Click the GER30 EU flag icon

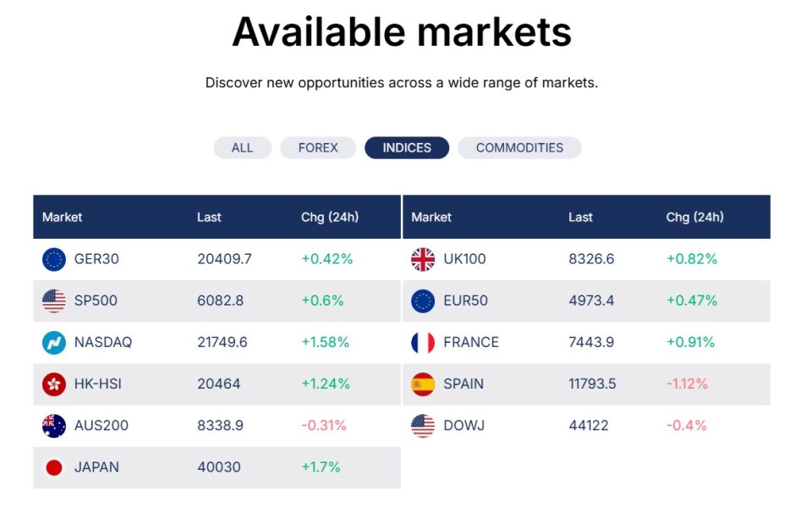tap(54, 259)
